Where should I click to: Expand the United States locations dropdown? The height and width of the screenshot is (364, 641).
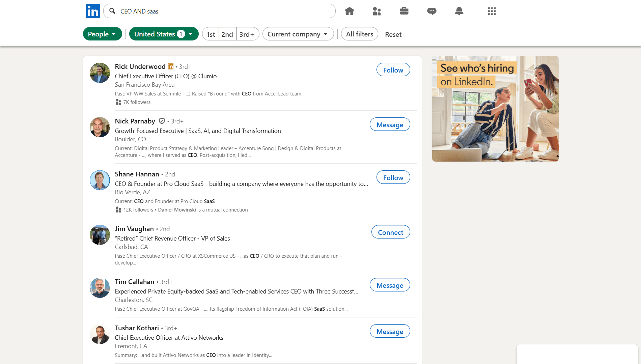click(x=164, y=34)
